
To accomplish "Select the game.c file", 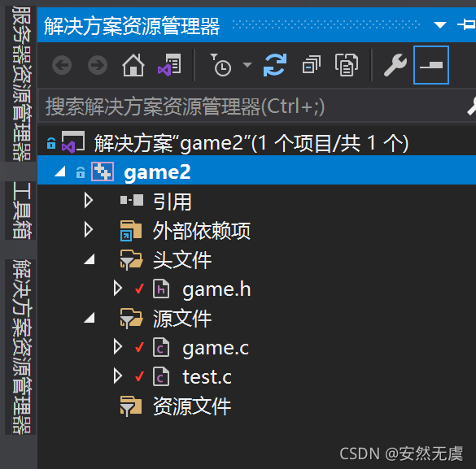I will click(x=216, y=348).
